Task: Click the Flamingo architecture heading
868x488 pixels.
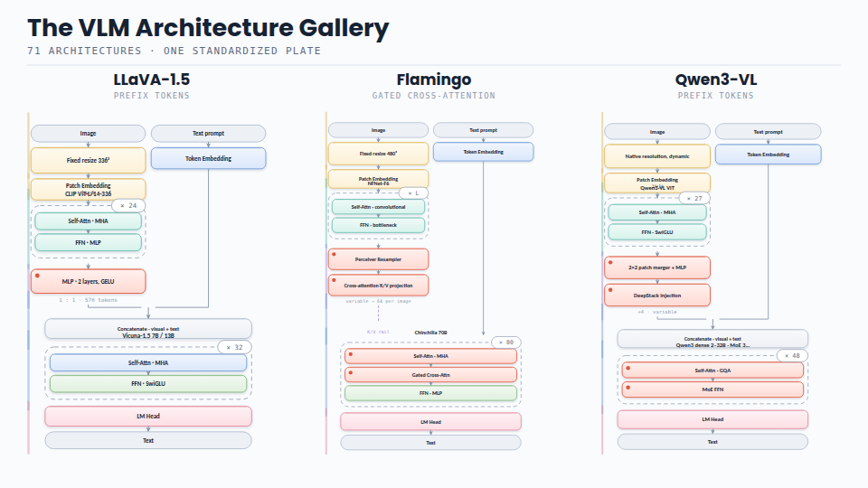Action: pos(433,80)
